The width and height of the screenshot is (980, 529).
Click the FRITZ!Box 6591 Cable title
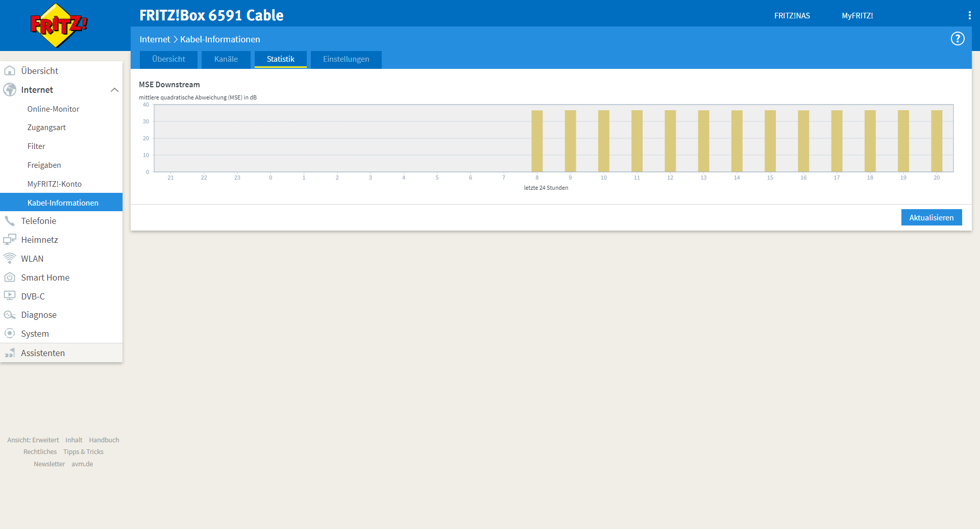point(211,15)
